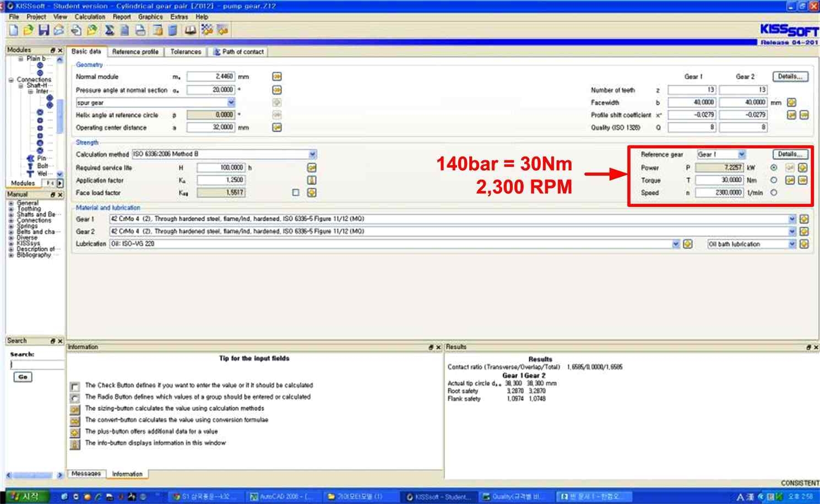Open the Oil bath lubrication dropdown
Image resolution: width=820 pixels, height=504 pixels.
coord(792,243)
